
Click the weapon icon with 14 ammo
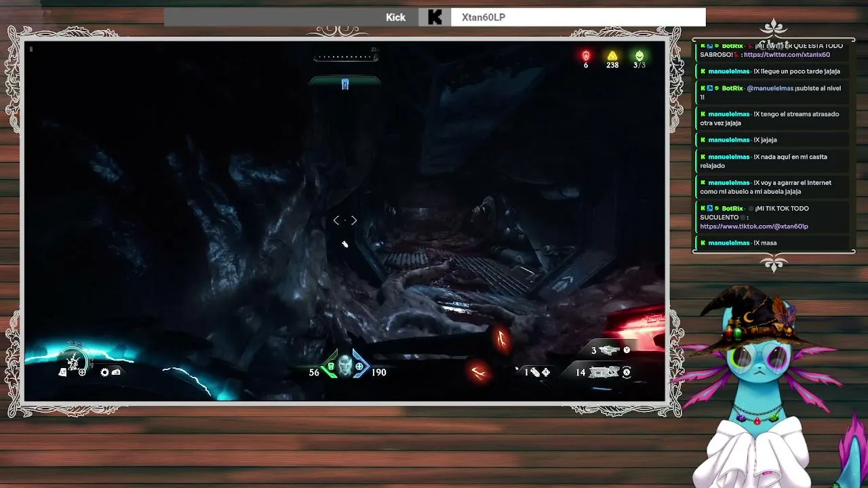coord(604,372)
